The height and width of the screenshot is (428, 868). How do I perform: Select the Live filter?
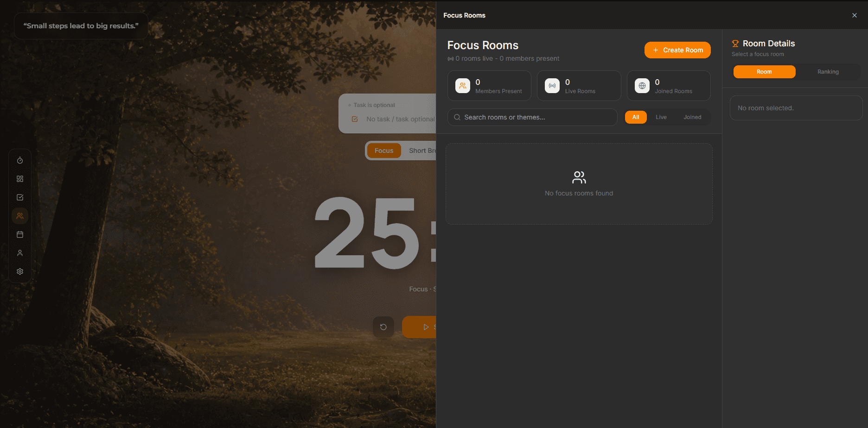click(661, 117)
